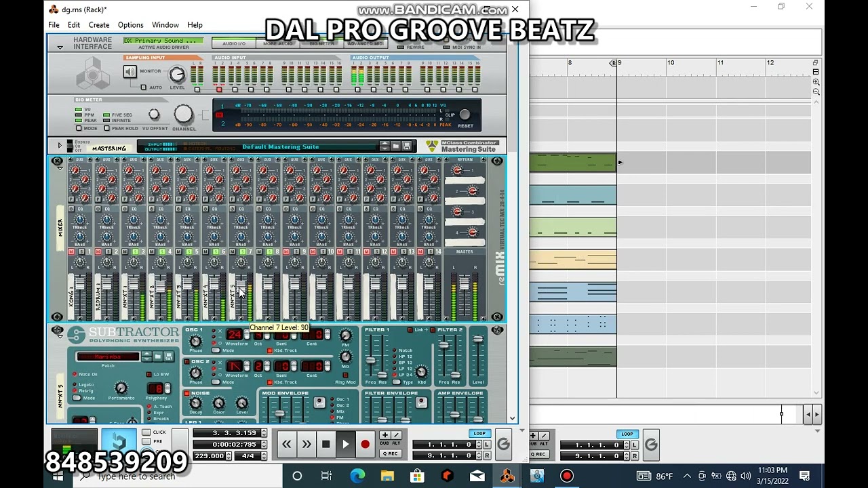Click the left locator L button

click(486, 445)
